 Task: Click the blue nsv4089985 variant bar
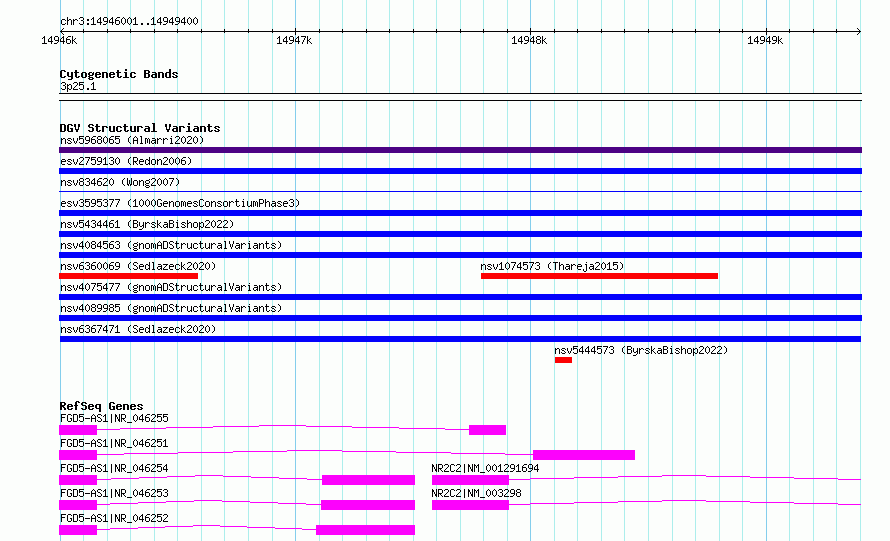(460, 318)
